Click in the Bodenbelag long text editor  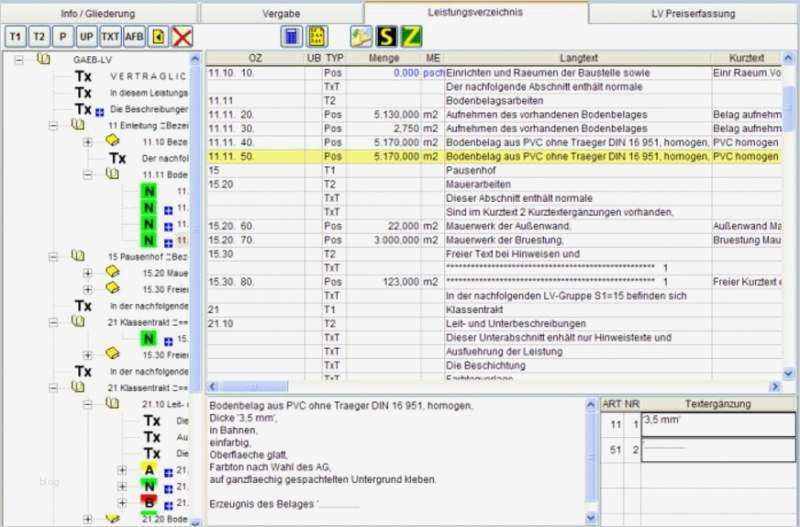(395, 461)
